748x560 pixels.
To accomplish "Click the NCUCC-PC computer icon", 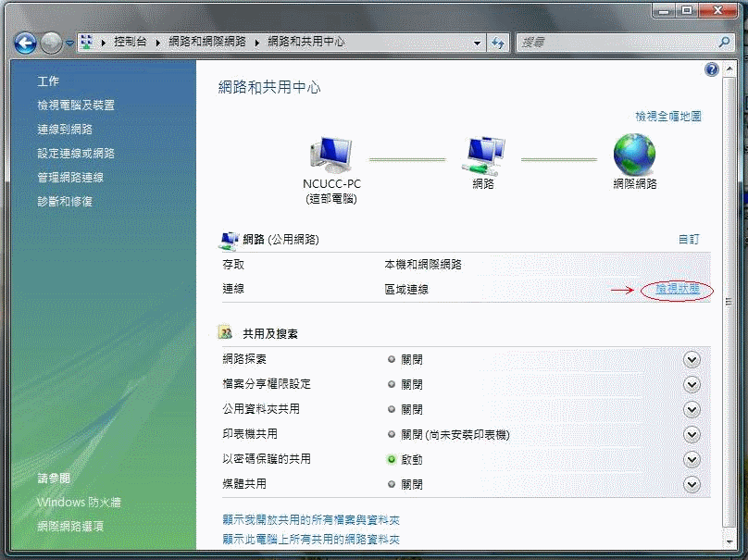I will (330, 155).
